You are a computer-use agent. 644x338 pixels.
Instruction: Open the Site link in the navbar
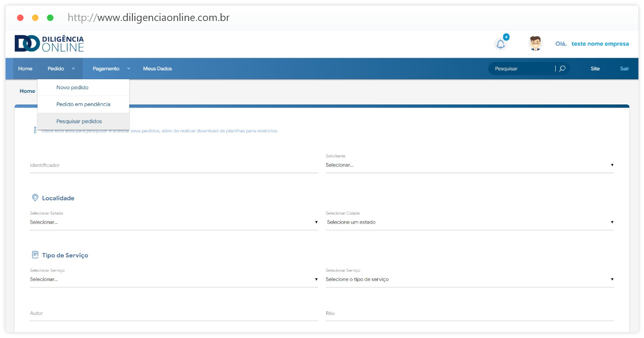595,69
